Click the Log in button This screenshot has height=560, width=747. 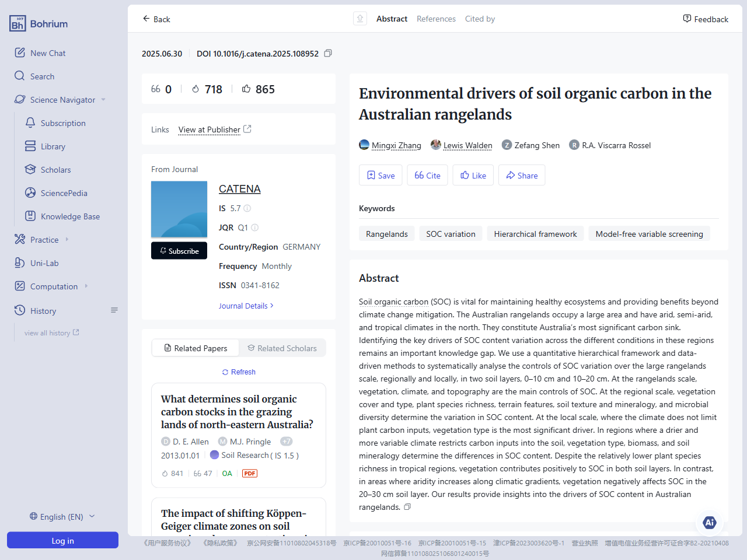click(62, 540)
